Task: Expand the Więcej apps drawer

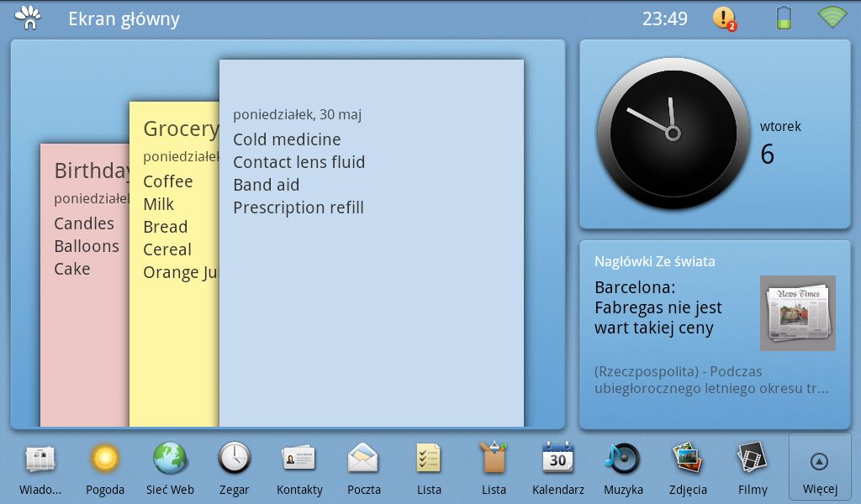Action: point(820,467)
